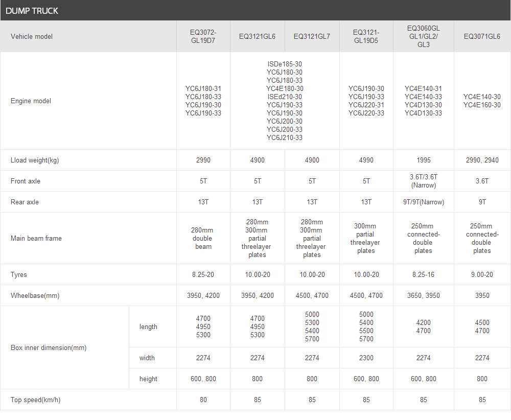The image size is (511, 420).
Task: Select the Lload weight(kg) row label
Action: click(35, 160)
